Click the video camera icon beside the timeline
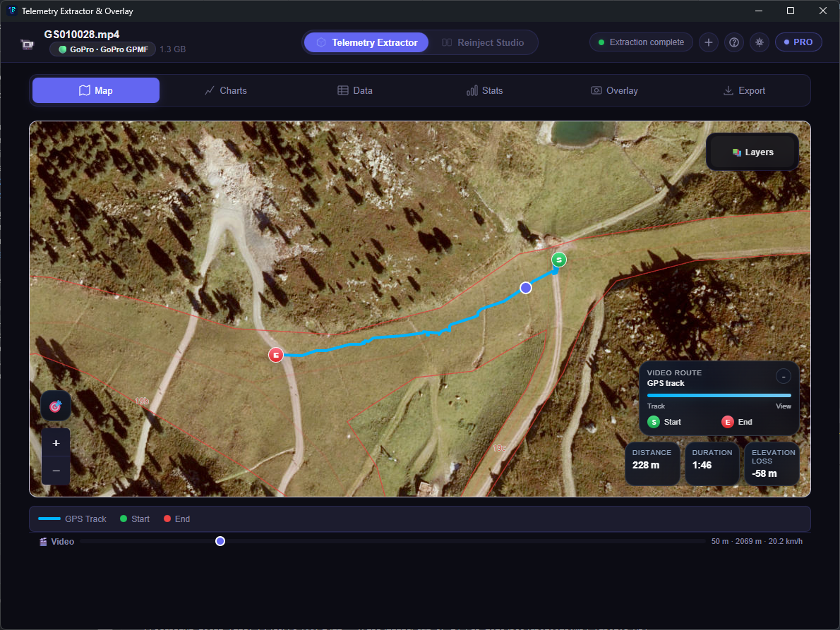Viewport: 840px width, 630px height. click(x=42, y=541)
